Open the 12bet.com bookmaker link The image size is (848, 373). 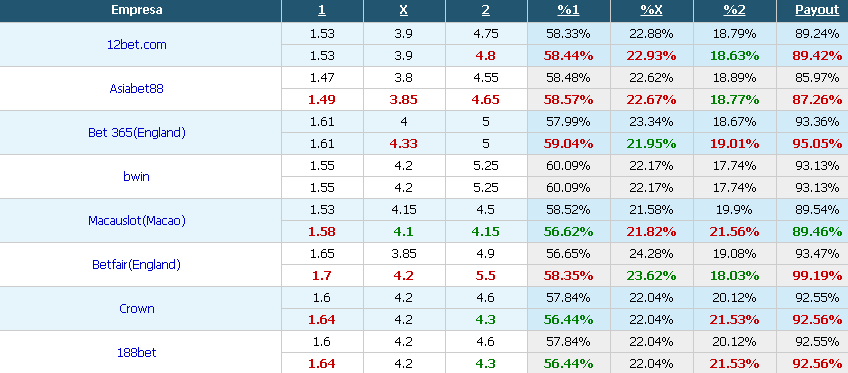pyautogui.click(x=137, y=45)
